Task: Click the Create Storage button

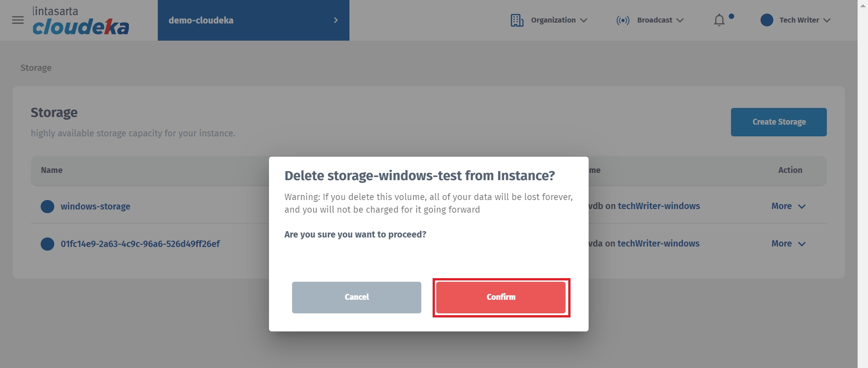Action: coord(778,122)
